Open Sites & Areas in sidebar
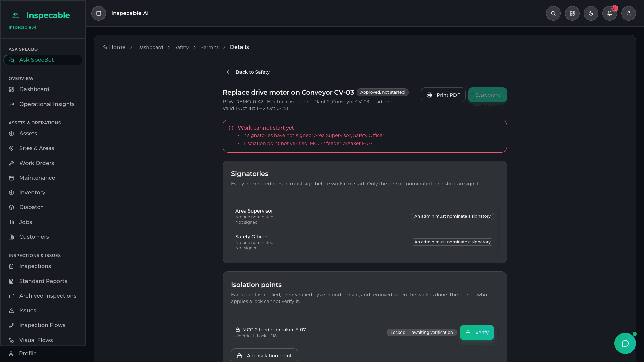 43,148
